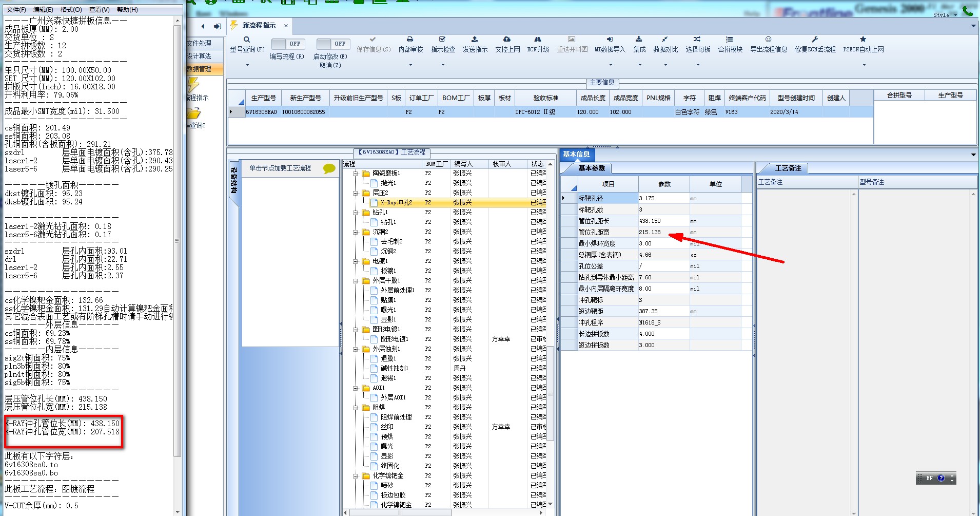980x516 pixels.
Task: Collapse the 化学镍钯金 folder node
Action: coord(356,476)
